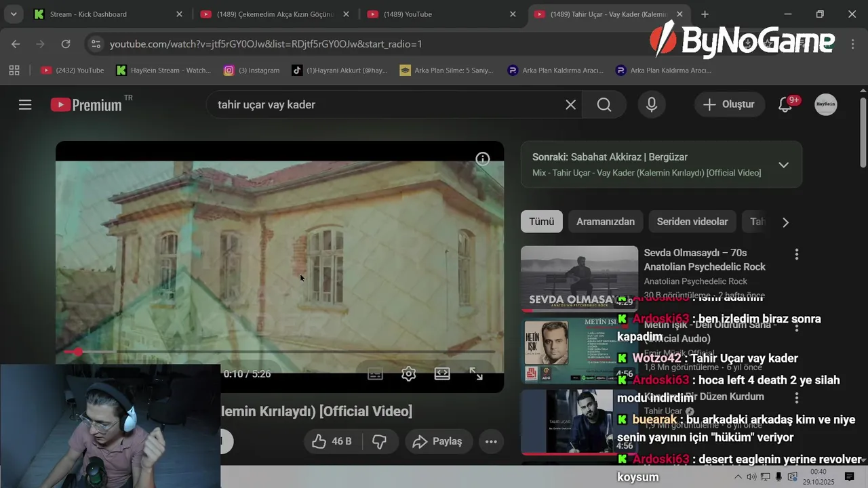Select the Aramanızdan filter chip
Screen dimensions: 868x488
pyautogui.click(x=606, y=222)
